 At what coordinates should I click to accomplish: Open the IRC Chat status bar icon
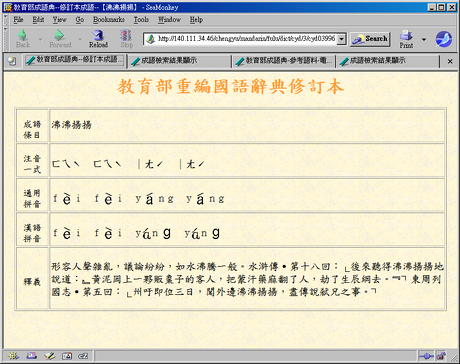click(x=83, y=356)
